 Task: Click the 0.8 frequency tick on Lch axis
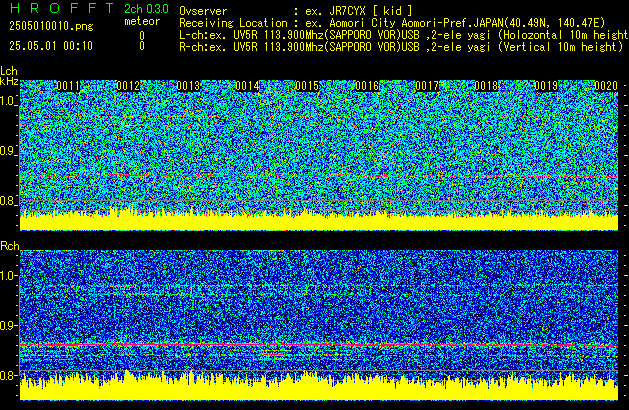tap(8, 201)
